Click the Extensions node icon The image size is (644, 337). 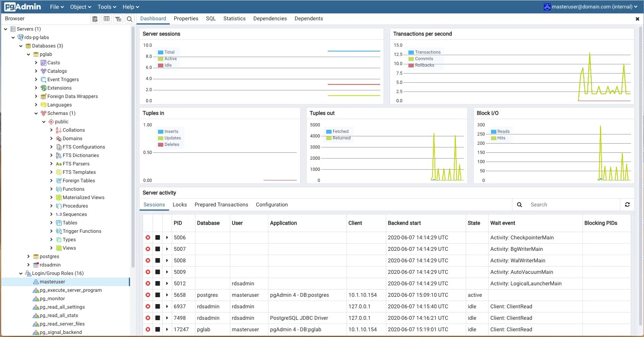[44, 88]
